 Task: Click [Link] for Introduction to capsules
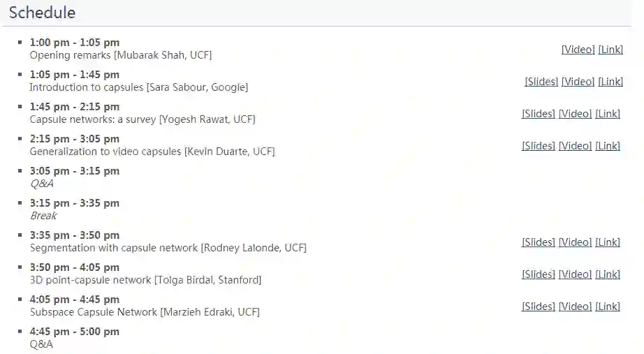(x=610, y=82)
